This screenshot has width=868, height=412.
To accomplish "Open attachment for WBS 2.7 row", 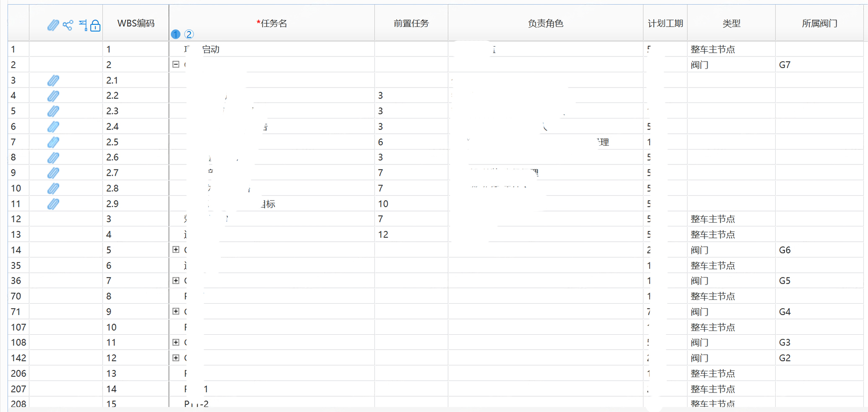I will pyautogui.click(x=53, y=173).
